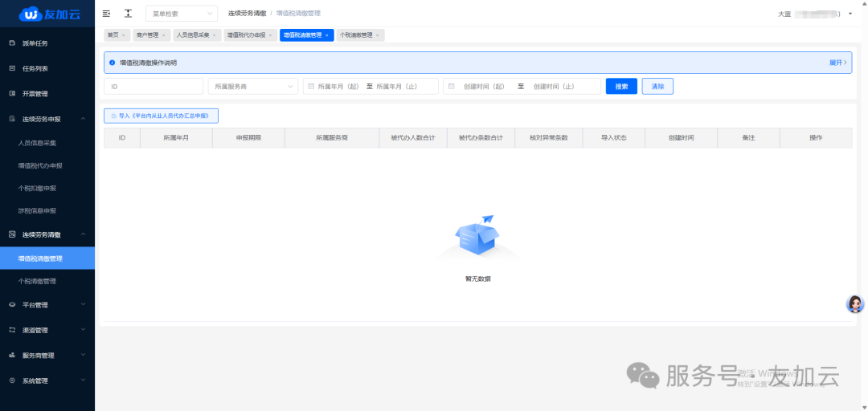Click the 系统管理 sidebar icon
This screenshot has width=868, height=411.
tap(12, 380)
